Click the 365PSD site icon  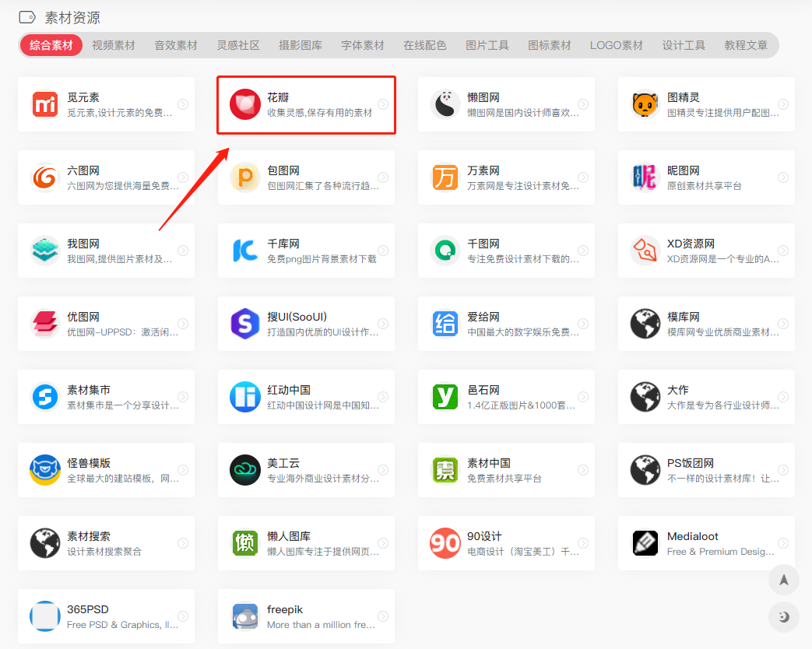[x=45, y=616]
